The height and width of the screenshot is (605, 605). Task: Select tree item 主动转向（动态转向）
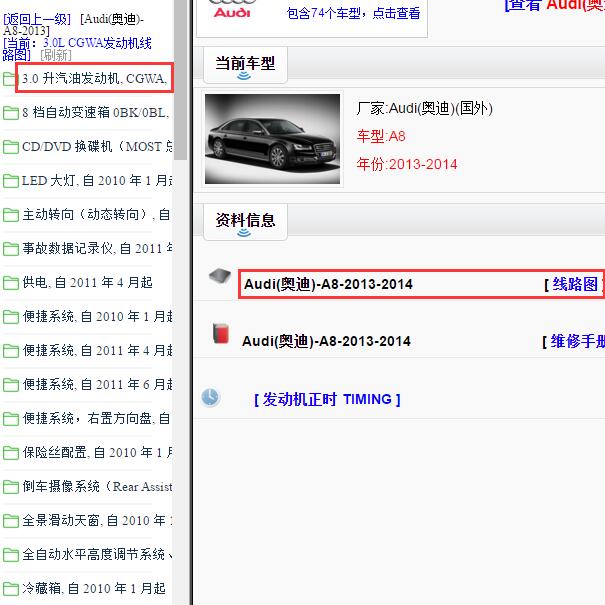pos(96,215)
